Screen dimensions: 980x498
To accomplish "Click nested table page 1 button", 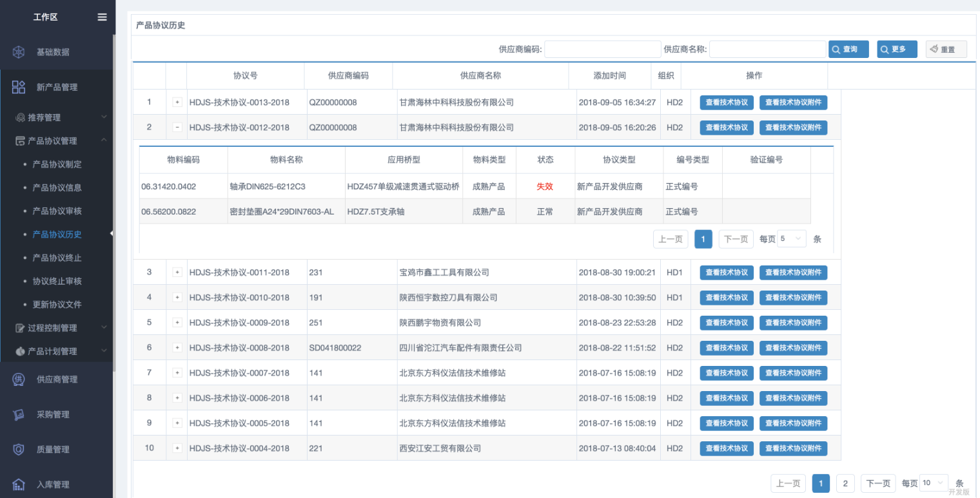I will pyautogui.click(x=703, y=239).
